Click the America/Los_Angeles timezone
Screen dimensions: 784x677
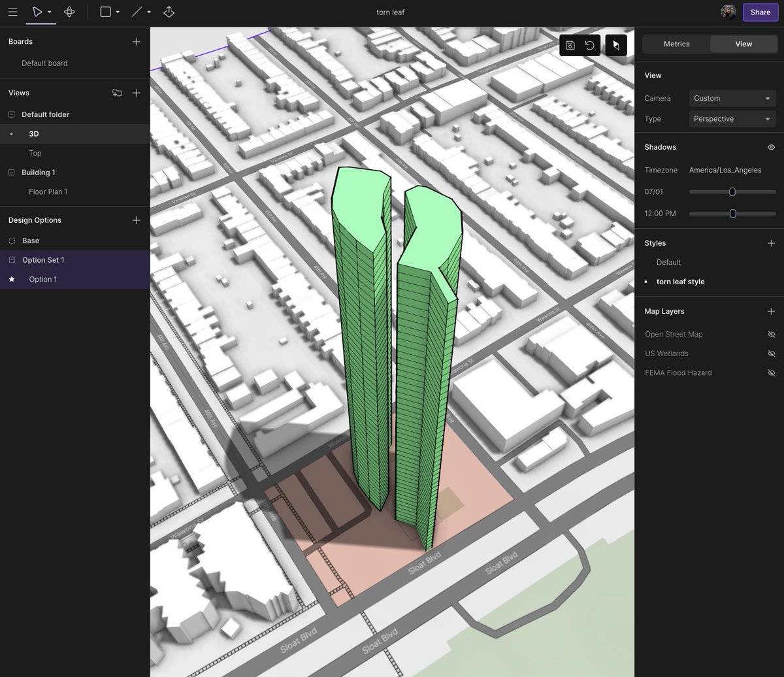click(725, 170)
